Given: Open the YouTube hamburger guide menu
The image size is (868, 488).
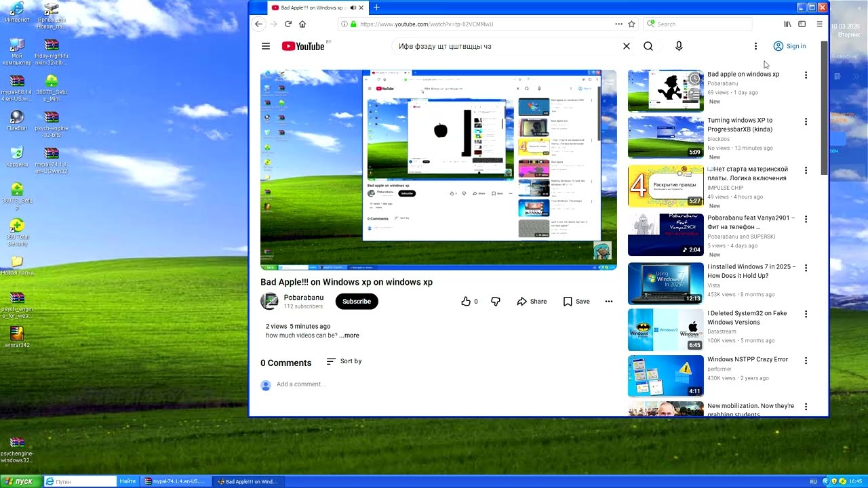Looking at the screenshot, I should coord(266,46).
